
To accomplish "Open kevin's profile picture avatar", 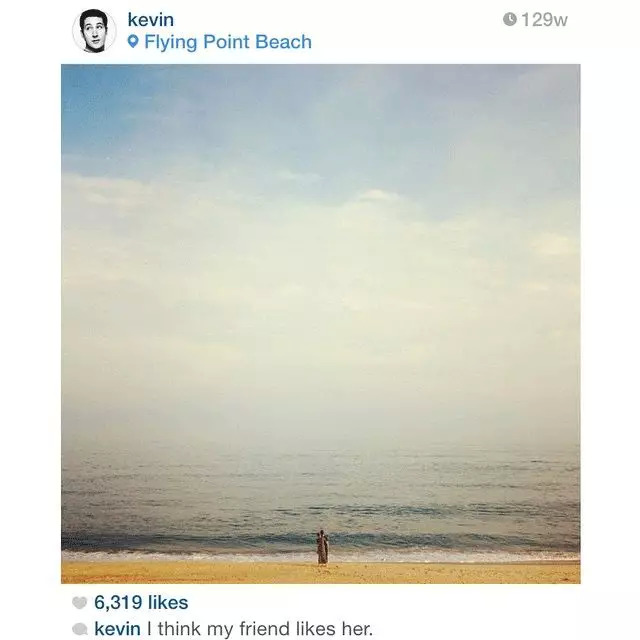I will point(94,31).
